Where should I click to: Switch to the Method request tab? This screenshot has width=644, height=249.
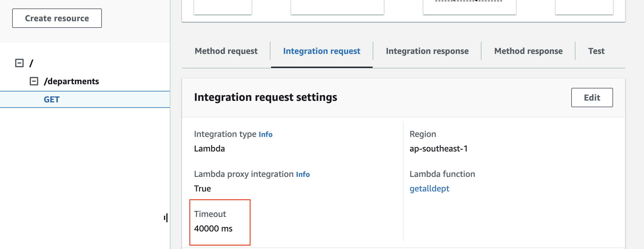tap(226, 51)
